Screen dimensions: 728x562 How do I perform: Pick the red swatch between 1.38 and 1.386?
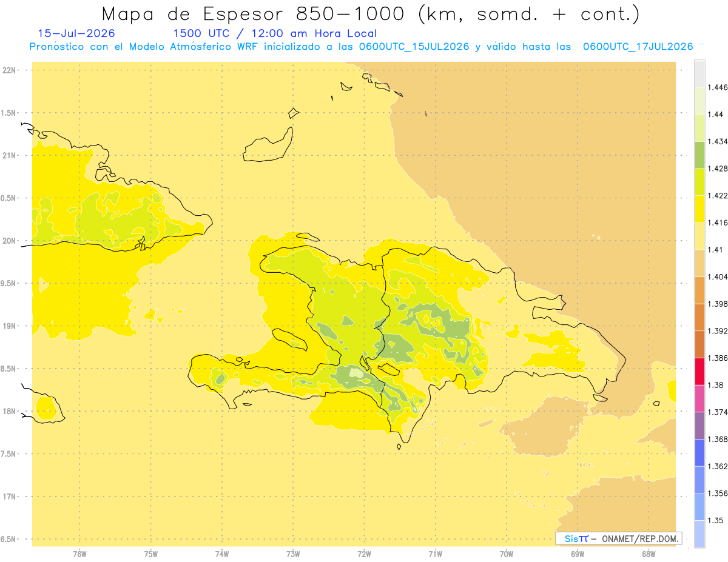[x=699, y=372]
